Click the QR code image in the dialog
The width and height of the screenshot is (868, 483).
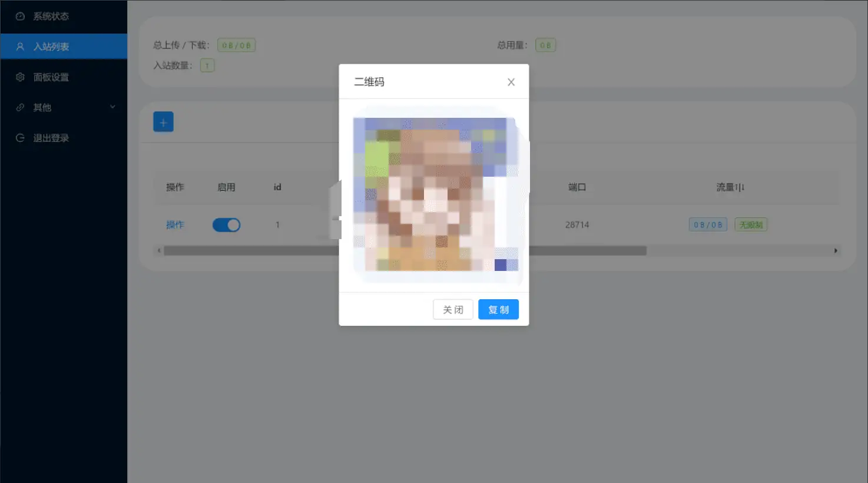coord(434,194)
